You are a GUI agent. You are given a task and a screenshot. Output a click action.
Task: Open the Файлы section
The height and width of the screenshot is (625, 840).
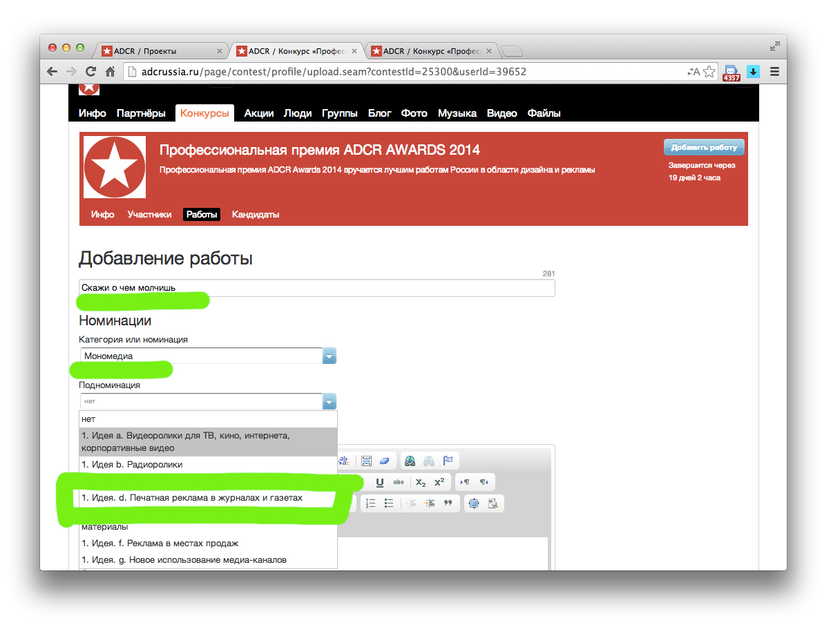(544, 113)
